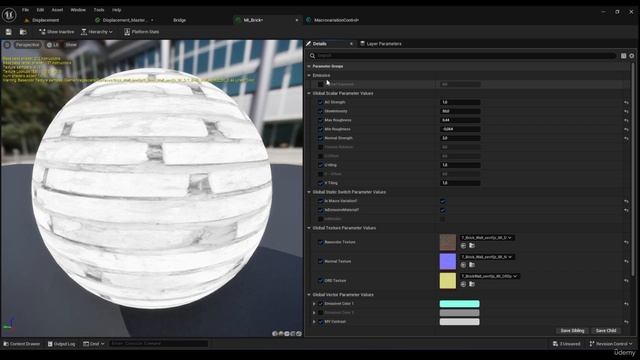
Task: Toggle the V Tiling override checkbox
Action: point(320,183)
